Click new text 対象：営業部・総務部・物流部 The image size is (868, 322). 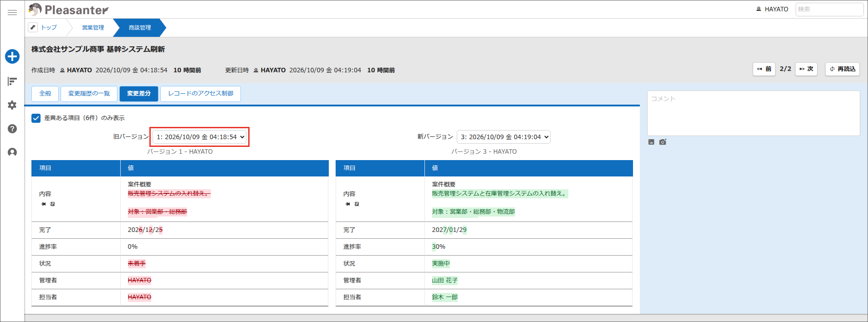(474, 212)
